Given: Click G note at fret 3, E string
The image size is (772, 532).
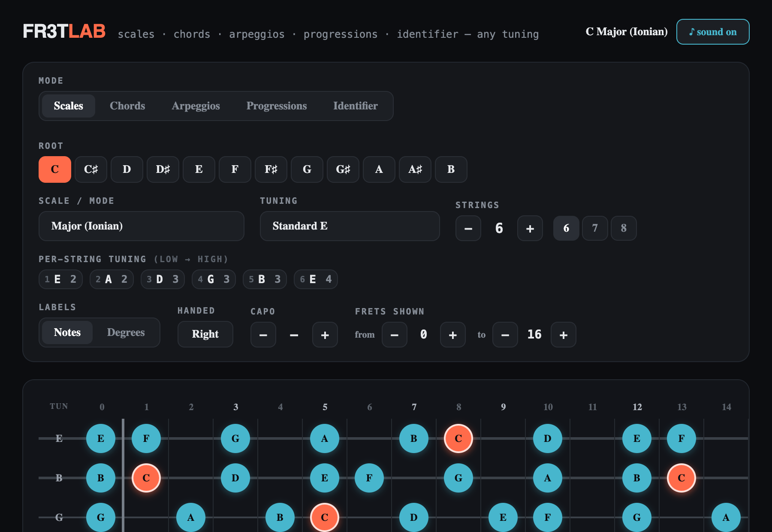Looking at the screenshot, I should coord(235,438).
